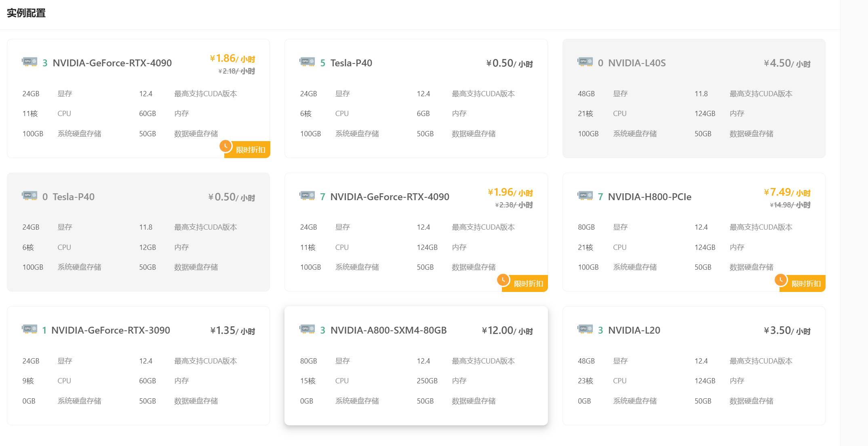Click the GPU icon on the available Tesla-P40 card
This screenshot has width=868, height=446.
pyautogui.click(x=308, y=62)
